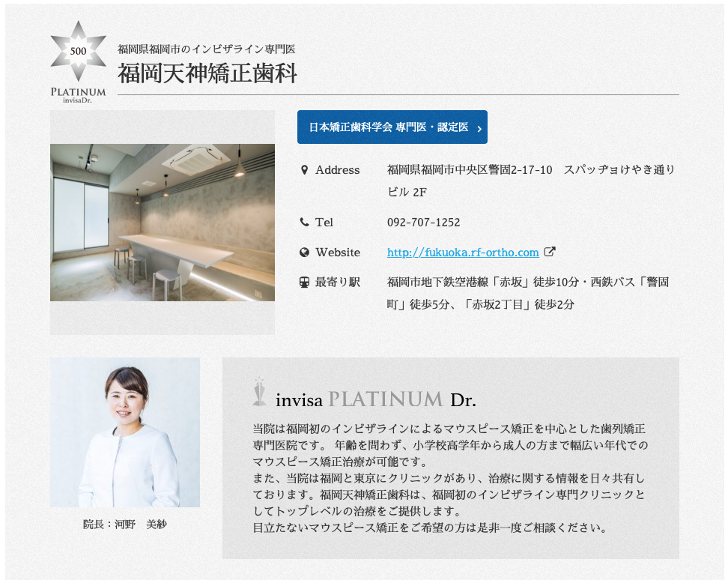This screenshot has width=728, height=580.
Task: Click the 最寄り駅 train icon
Action: coord(304,282)
